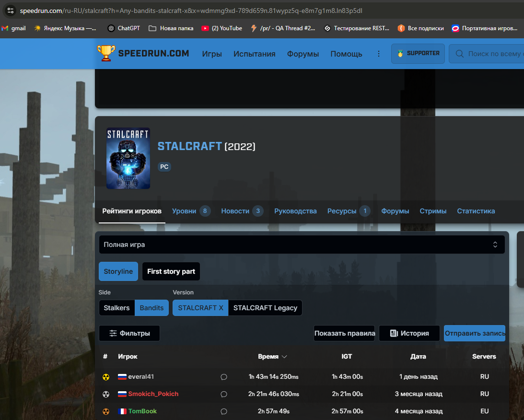This screenshot has width=524, height=420.
Task: Click the EU server cell for TomBook
Action: point(485,411)
